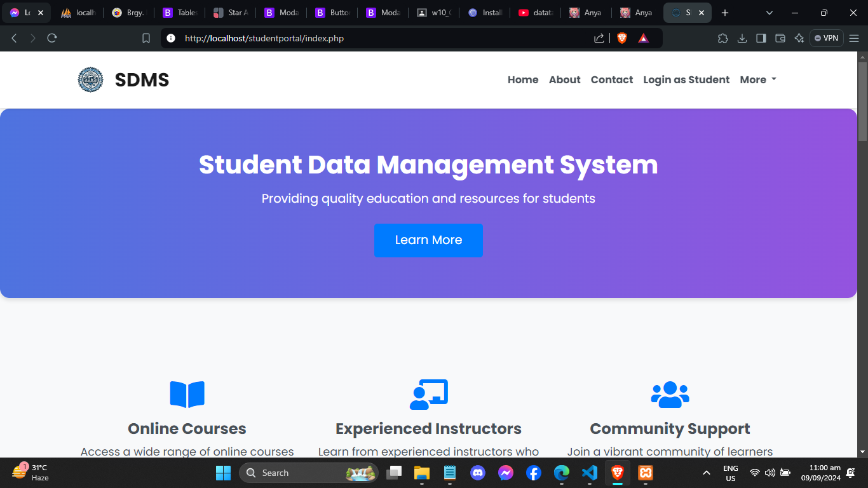The height and width of the screenshot is (488, 868).
Task: Show hidden system tray icons
Action: 706,473
